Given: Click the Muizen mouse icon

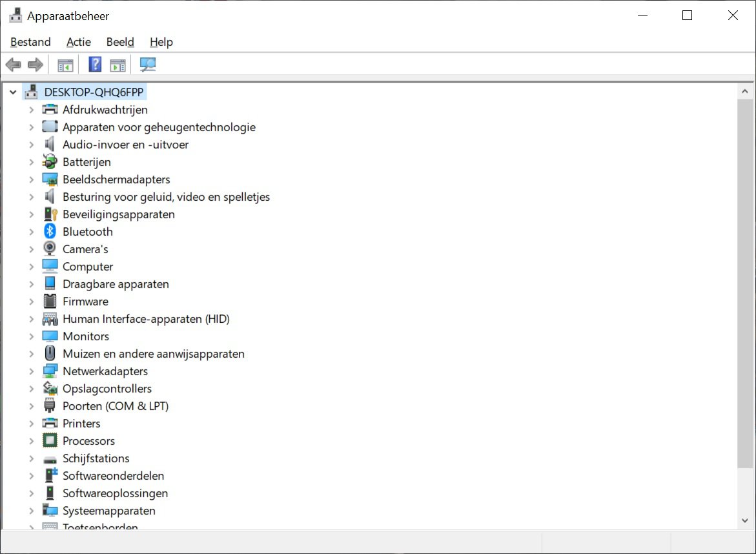Looking at the screenshot, I should pos(50,353).
